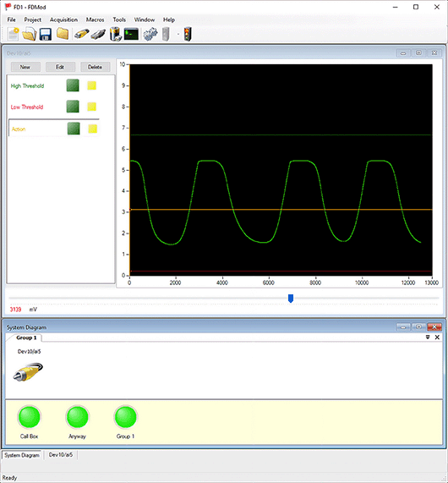
Task: Click the Group 1 green indicator light
Action: pyautogui.click(x=125, y=417)
